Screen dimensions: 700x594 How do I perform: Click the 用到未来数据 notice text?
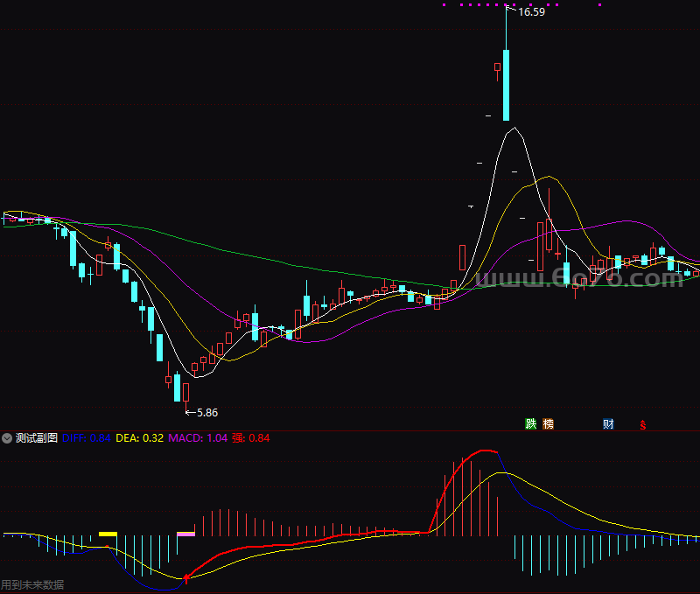(32, 584)
